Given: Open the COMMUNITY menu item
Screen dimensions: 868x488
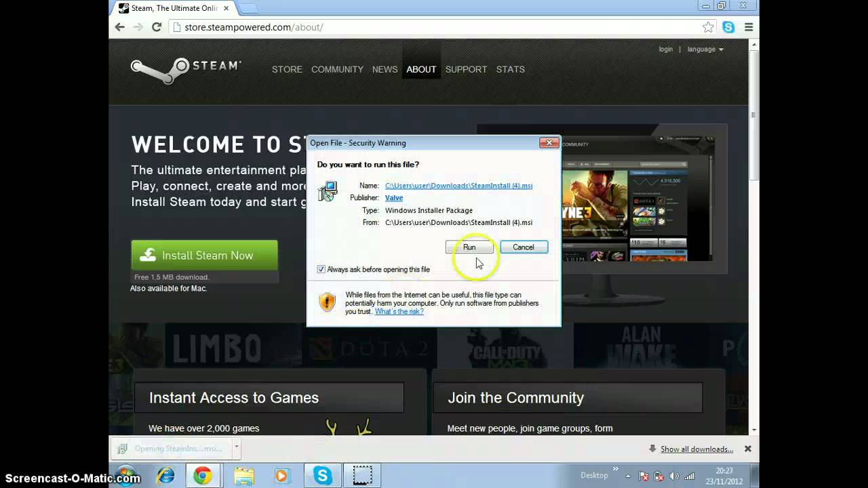Looking at the screenshot, I should 337,69.
